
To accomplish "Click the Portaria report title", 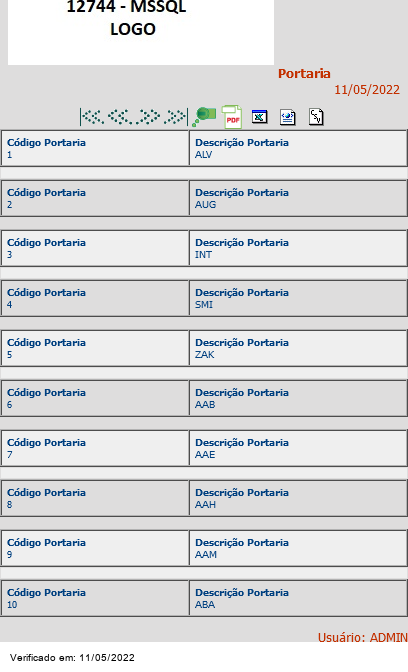I will coord(304,74).
